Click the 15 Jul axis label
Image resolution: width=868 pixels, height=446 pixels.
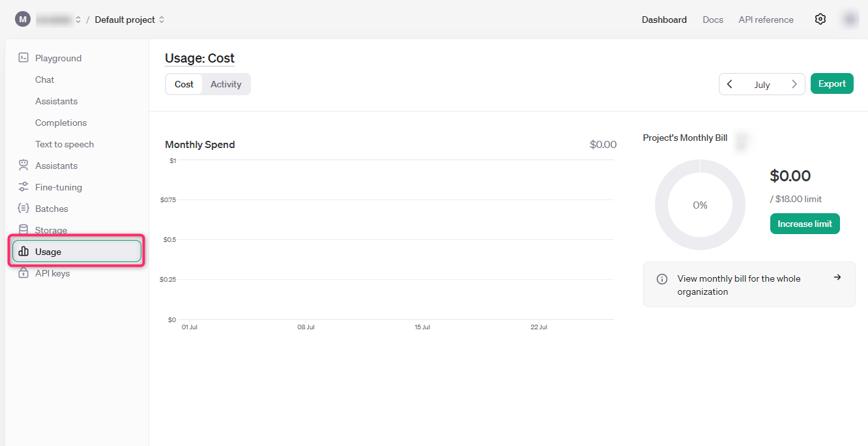coord(422,327)
